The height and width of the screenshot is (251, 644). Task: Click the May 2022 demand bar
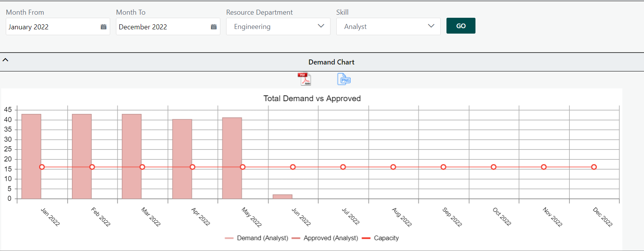(232, 158)
